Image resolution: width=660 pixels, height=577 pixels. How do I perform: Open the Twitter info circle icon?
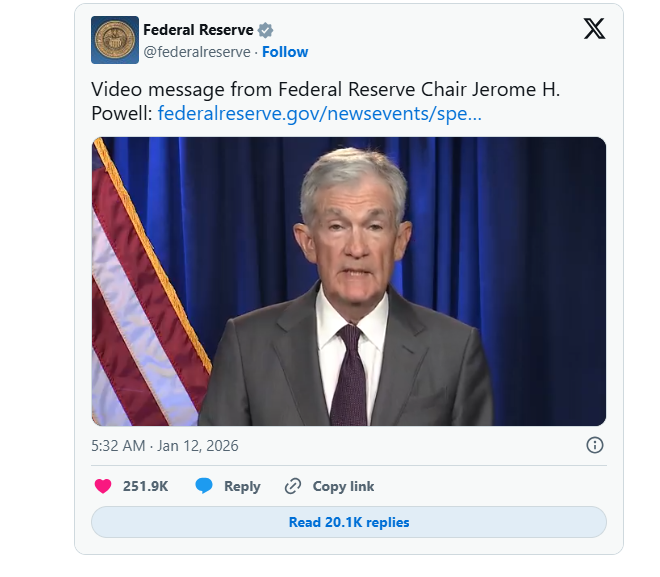tap(594, 445)
